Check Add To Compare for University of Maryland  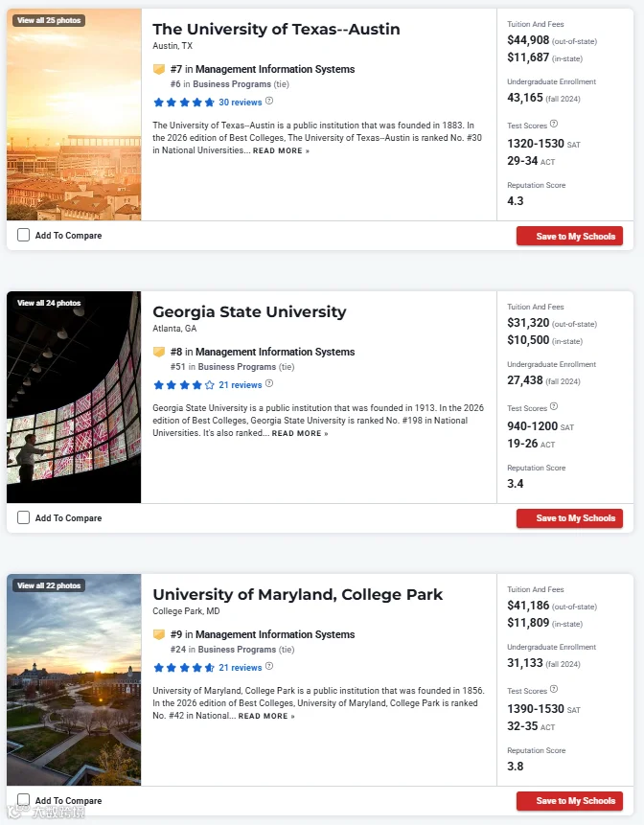coord(23,800)
